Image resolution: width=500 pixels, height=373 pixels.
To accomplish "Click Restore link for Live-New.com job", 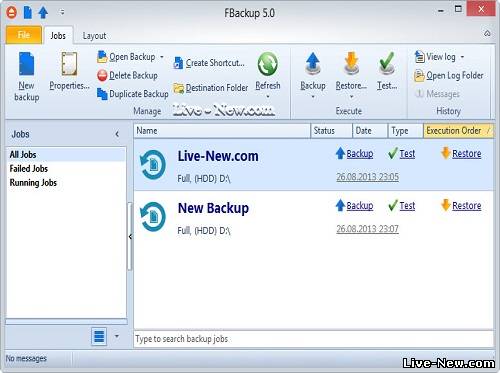I will click(467, 154).
